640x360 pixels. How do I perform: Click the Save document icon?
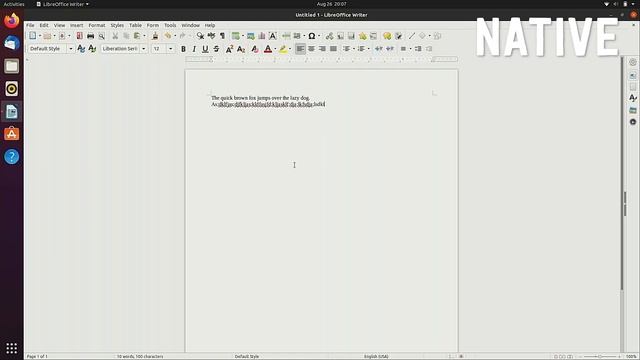pos(62,36)
